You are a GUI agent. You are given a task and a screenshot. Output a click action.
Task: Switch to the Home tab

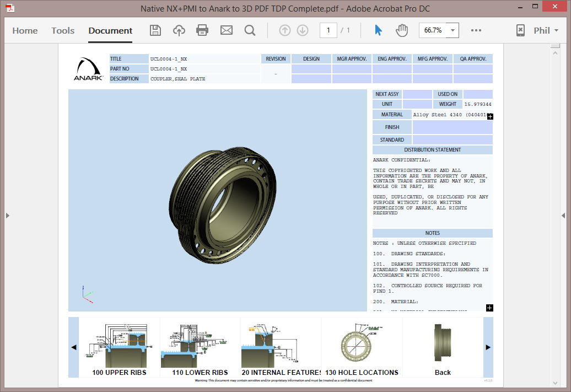click(25, 31)
